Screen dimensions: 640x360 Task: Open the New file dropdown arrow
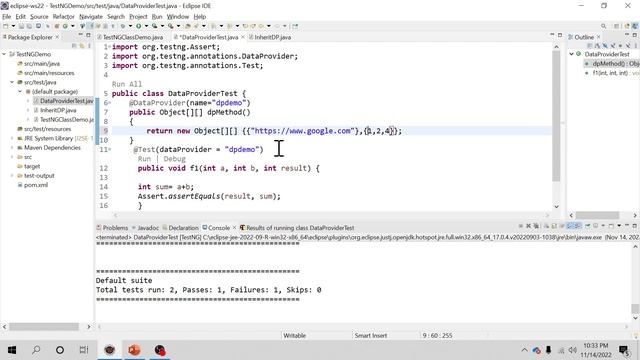13,26
